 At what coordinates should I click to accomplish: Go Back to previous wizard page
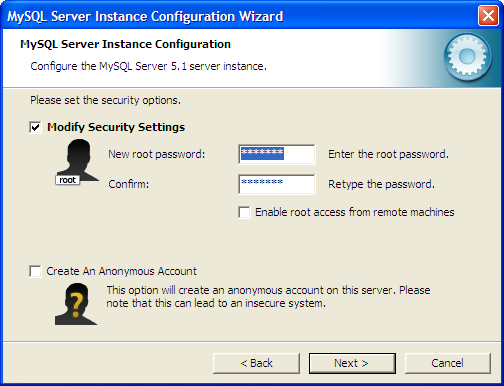pyautogui.click(x=256, y=363)
